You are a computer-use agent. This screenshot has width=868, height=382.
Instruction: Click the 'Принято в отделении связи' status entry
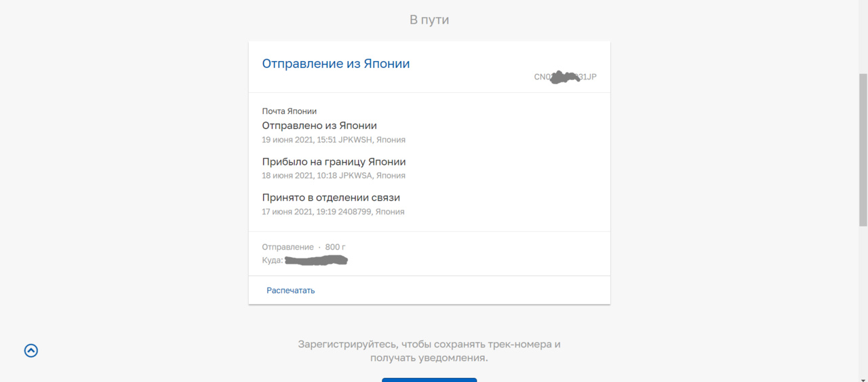(331, 197)
